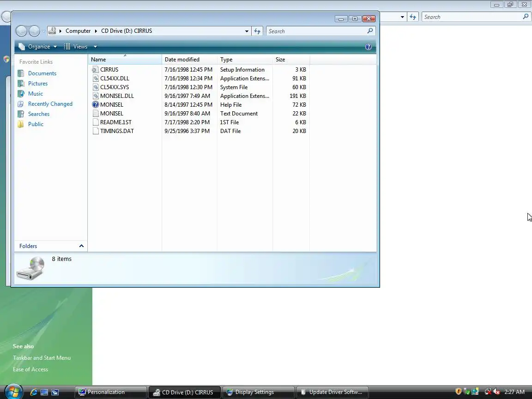This screenshot has width=532, height=399.
Task: Click the drive icon in the address bar
Action: pyautogui.click(x=52, y=31)
